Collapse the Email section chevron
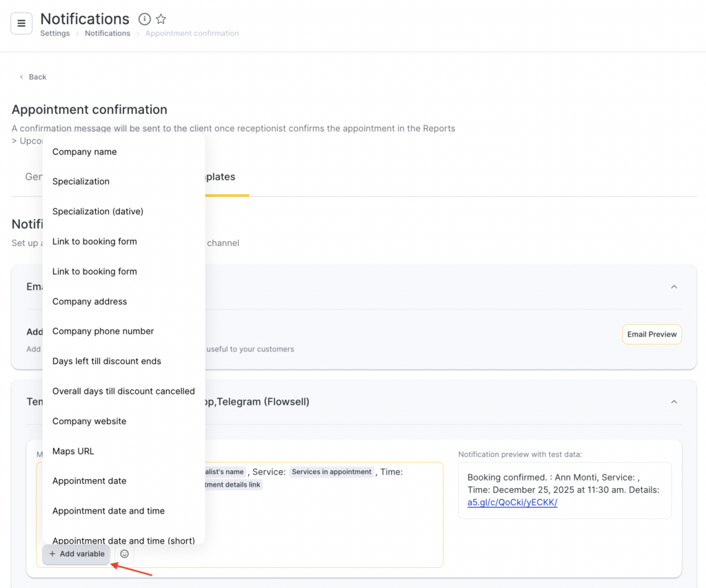Screen dimensions: 706x588 coord(674,287)
